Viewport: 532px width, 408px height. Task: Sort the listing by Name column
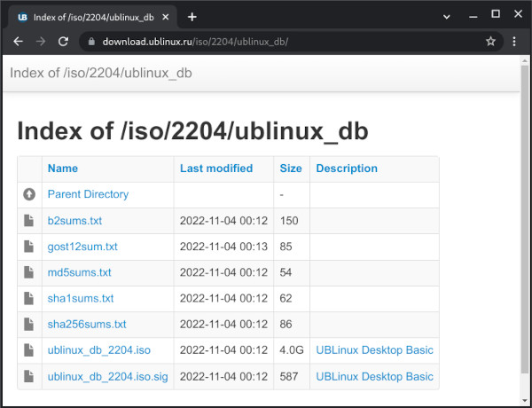click(x=63, y=169)
